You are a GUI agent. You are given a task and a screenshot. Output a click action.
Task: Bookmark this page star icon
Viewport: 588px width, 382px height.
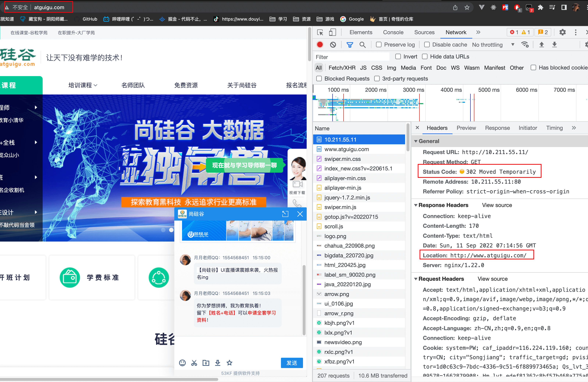(x=467, y=7)
